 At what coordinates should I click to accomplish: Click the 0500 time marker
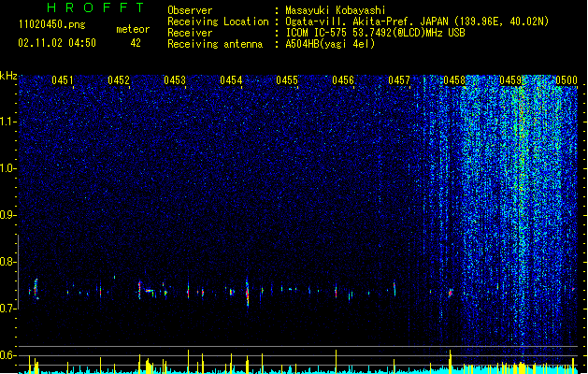coord(566,80)
